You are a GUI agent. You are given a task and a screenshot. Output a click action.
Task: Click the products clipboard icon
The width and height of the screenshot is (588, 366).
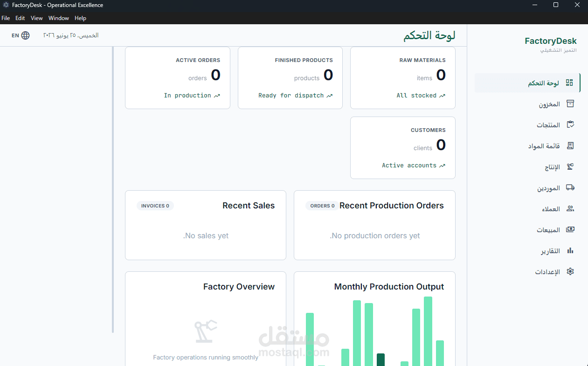click(570, 124)
